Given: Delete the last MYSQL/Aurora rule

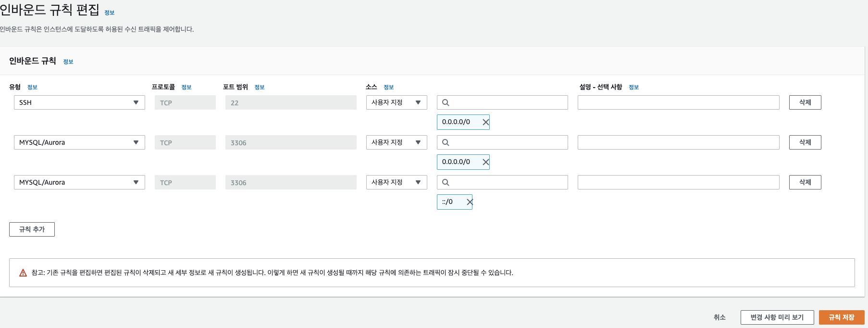Looking at the screenshot, I should pos(805,182).
